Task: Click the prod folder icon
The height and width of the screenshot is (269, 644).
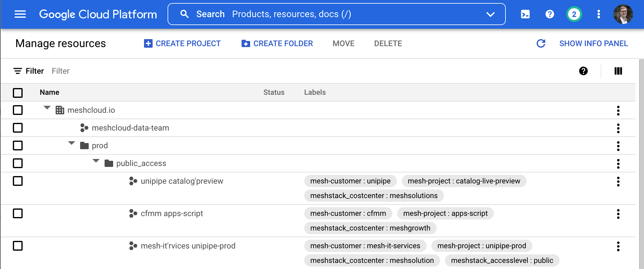Action: coord(84,146)
